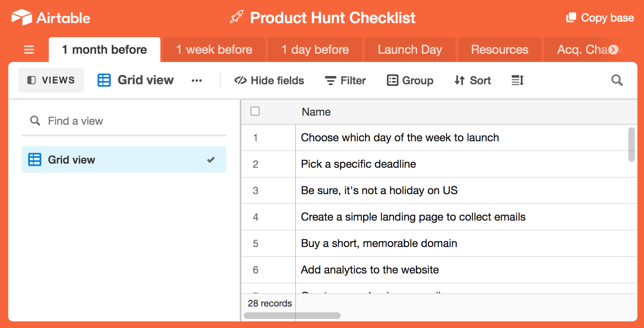The height and width of the screenshot is (328, 644).
Task: Click the Name column header
Action: click(466, 112)
